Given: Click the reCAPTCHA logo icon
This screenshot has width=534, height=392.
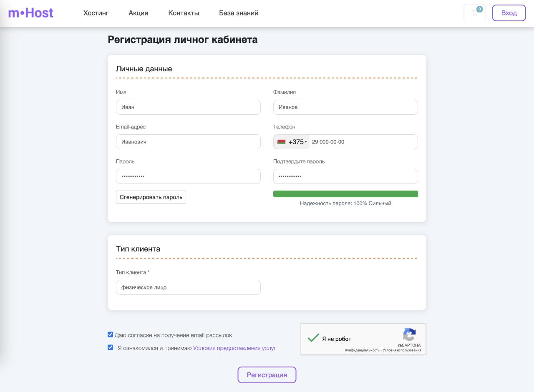Looking at the screenshot, I should [x=409, y=335].
